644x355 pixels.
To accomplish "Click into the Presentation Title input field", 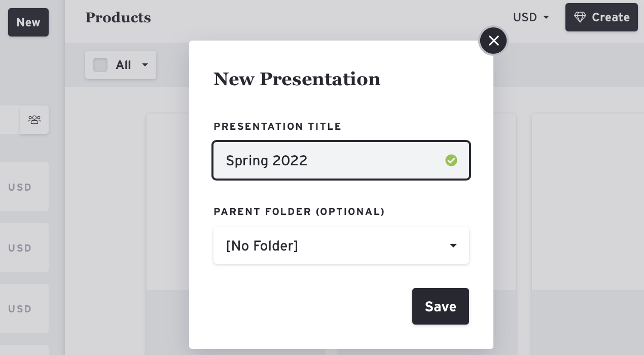I will [330, 161].
